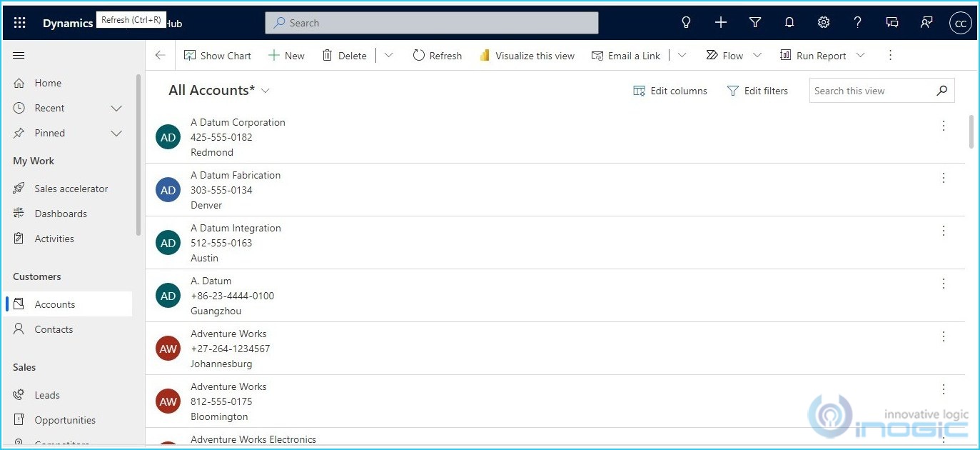Open the chat bubbles icon in top bar
This screenshot has height=450, width=980.
point(892,23)
